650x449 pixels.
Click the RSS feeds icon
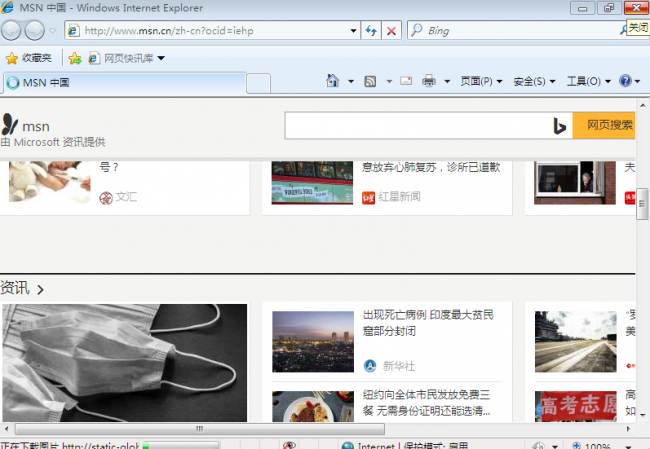click(x=370, y=81)
